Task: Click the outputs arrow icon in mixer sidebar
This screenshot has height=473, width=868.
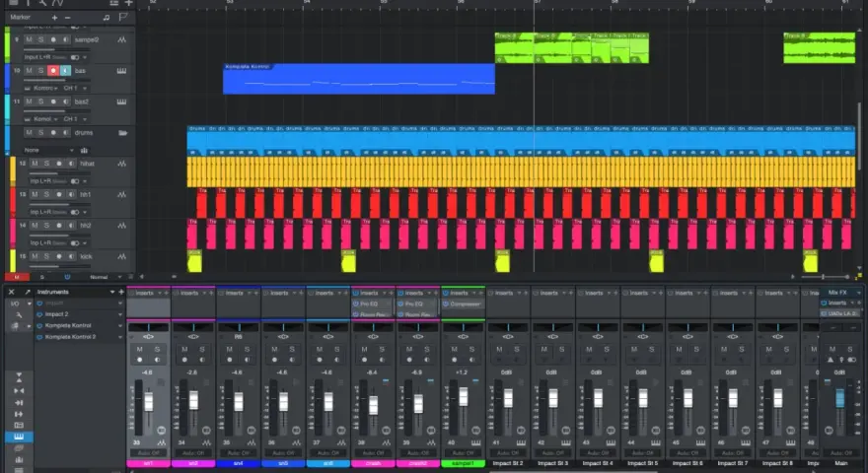Action: [19, 414]
